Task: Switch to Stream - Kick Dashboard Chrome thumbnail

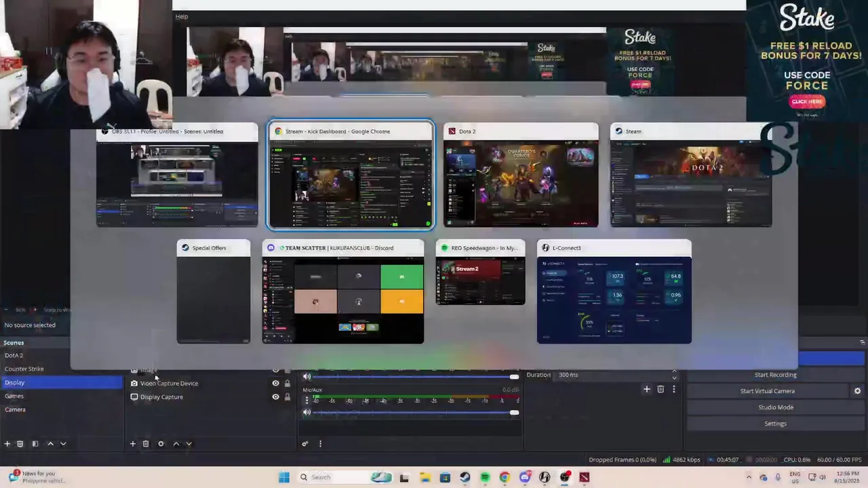Action: [351, 175]
